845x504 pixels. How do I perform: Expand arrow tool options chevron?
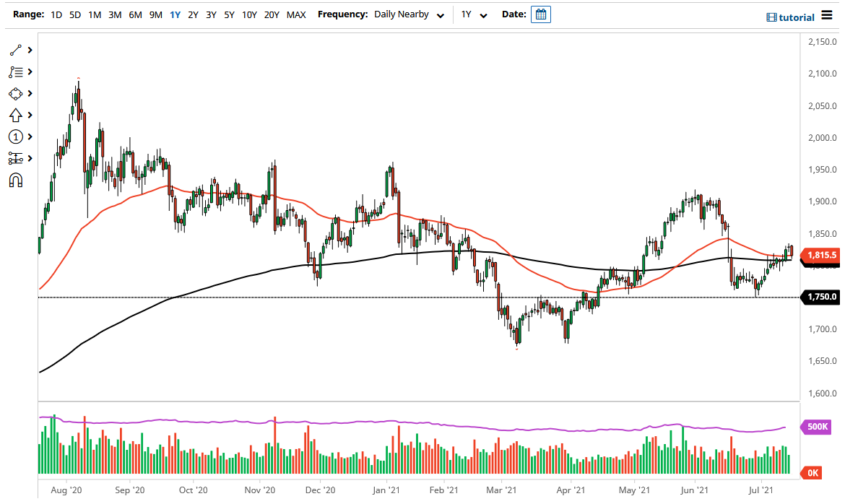(30, 116)
